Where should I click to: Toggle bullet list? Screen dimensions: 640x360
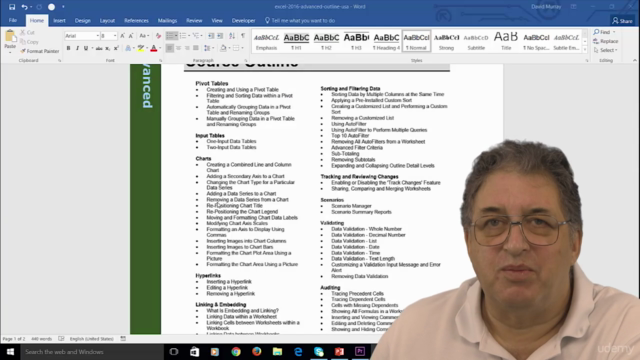coord(170,36)
